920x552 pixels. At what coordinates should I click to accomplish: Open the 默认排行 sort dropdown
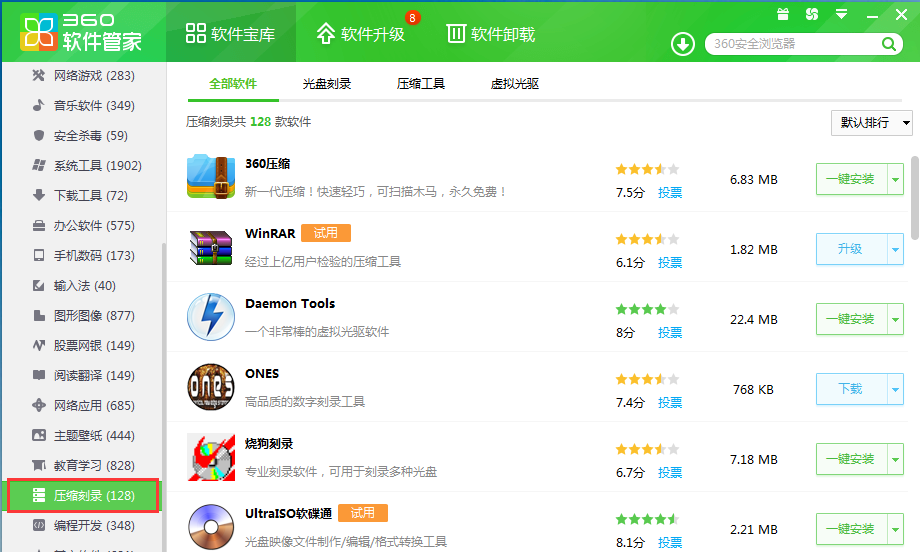click(x=871, y=123)
